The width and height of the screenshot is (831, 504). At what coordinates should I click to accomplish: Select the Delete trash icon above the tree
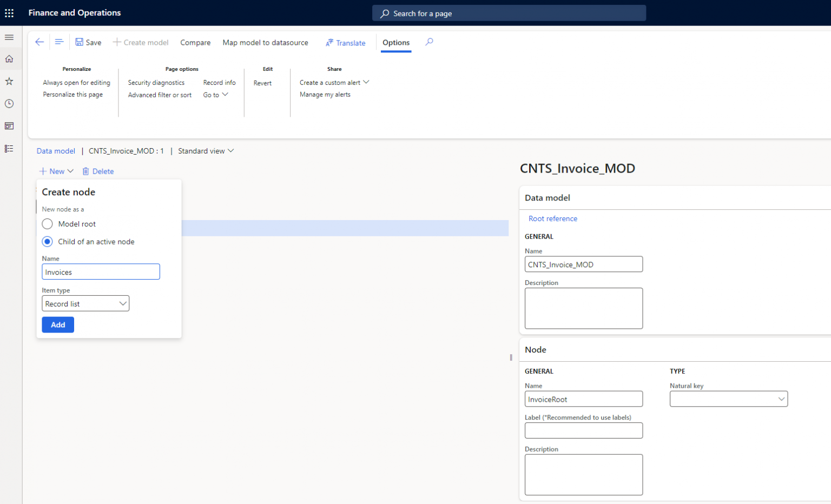click(x=85, y=171)
